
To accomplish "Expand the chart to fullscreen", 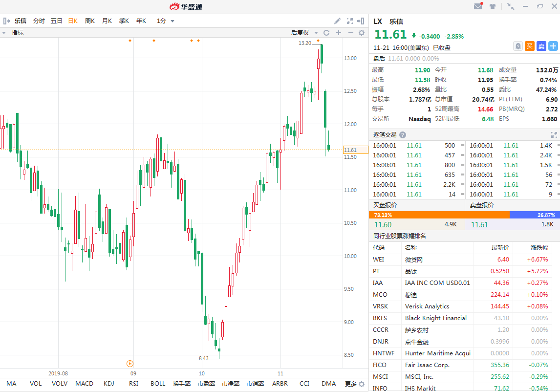I will click(350, 21).
